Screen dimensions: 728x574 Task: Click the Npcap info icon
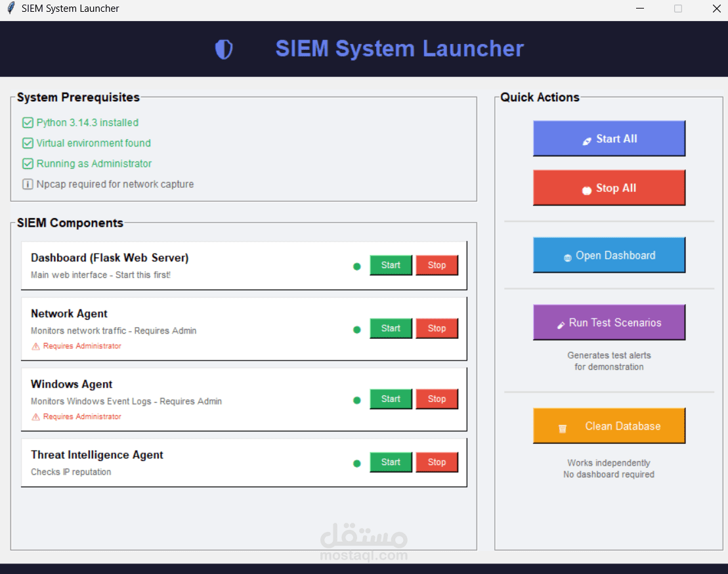click(x=28, y=185)
